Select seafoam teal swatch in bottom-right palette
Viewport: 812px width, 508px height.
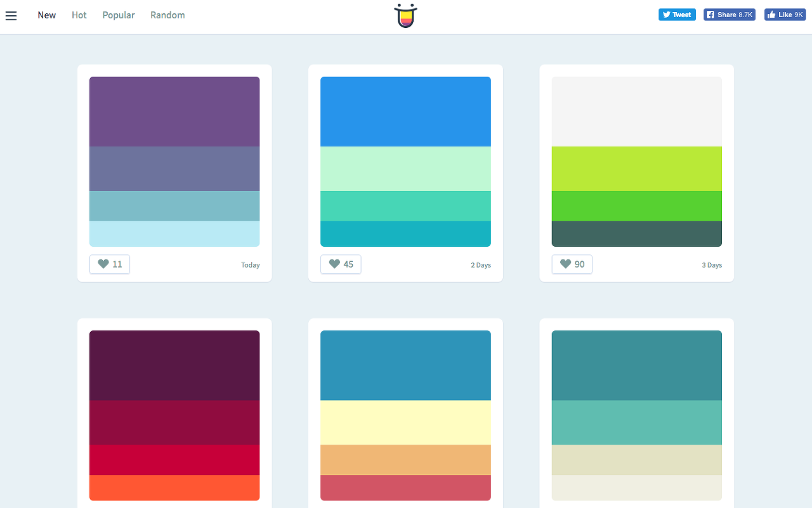pyautogui.click(x=637, y=422)
